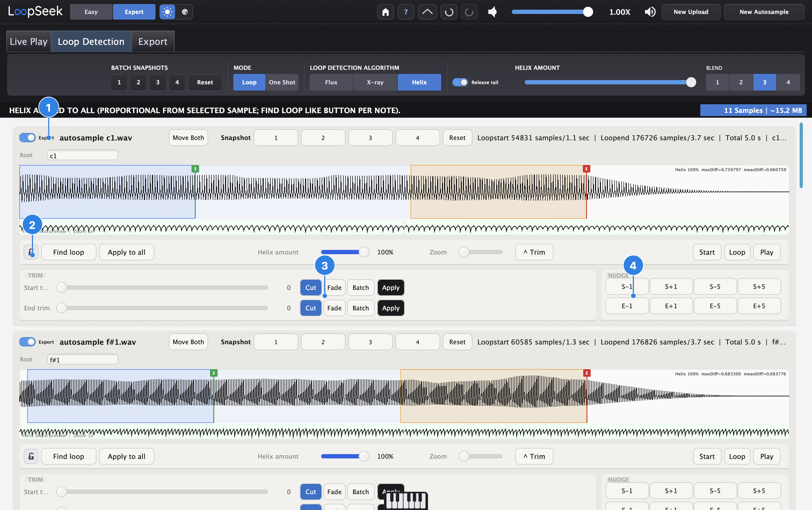This screenshot has height=510, width=812.
Task: Select the Loop Detection tab
Action: tap(91, 41)
